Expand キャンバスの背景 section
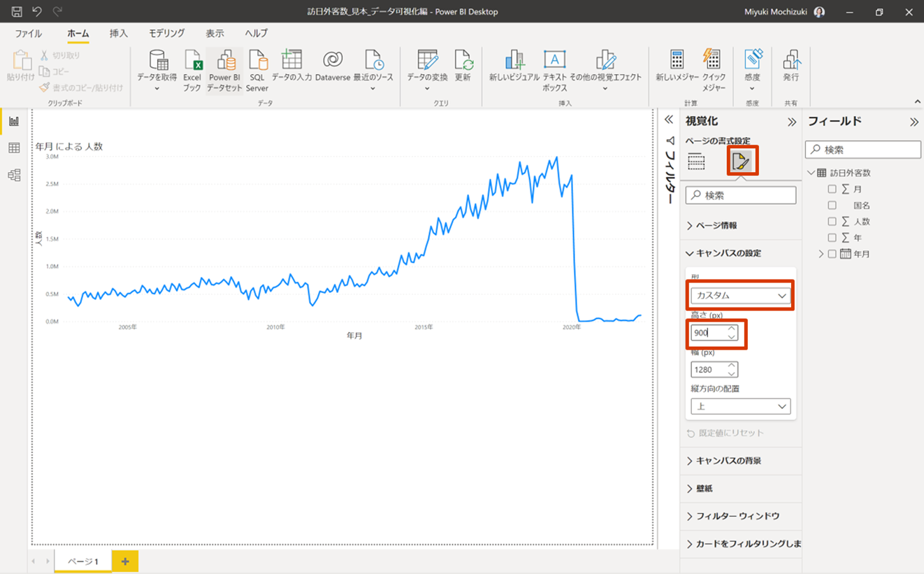This screenshot has height=574, width=924. 741,461
